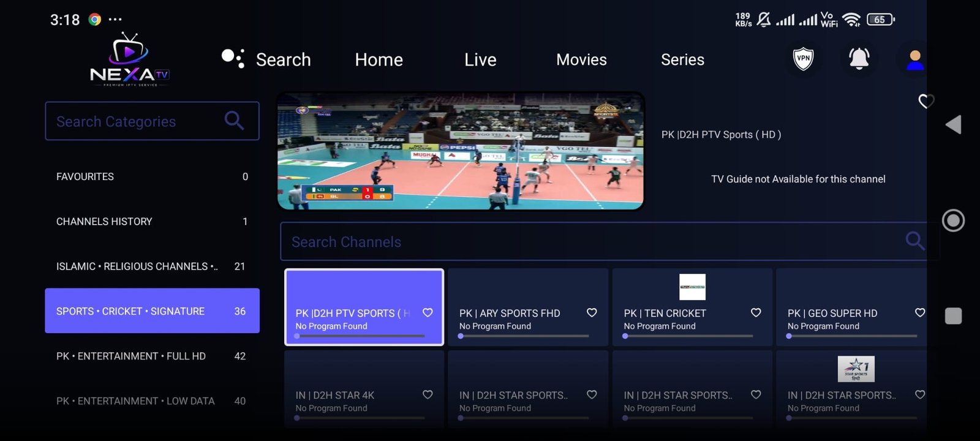Tap the battery indicator showing 65
The width and height of the screenshot is (980, 441).
(880, 20)
